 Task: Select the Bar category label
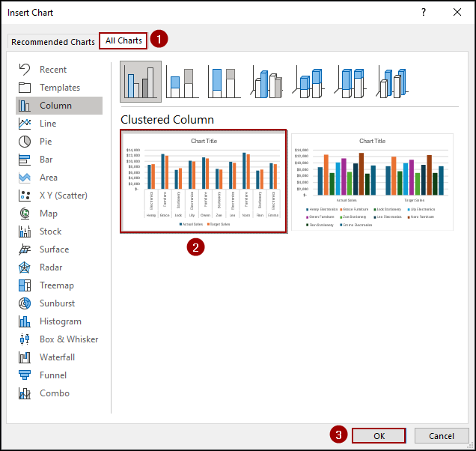tap(46, 160)
